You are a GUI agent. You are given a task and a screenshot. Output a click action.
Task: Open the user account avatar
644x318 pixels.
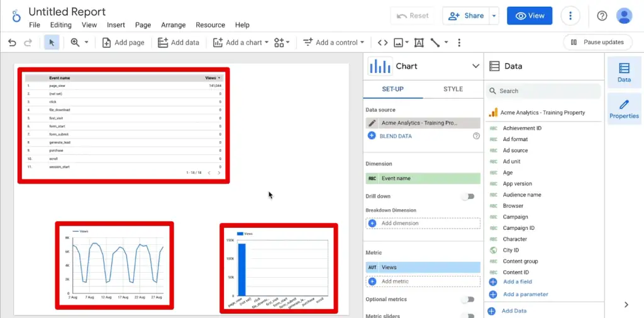point(625,16)
